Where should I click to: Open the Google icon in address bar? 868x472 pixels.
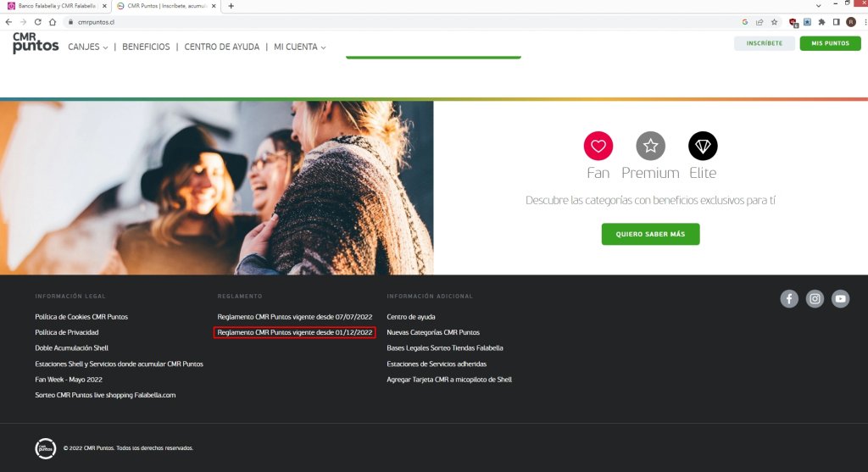pyautogui.click(x=744, y=22)
